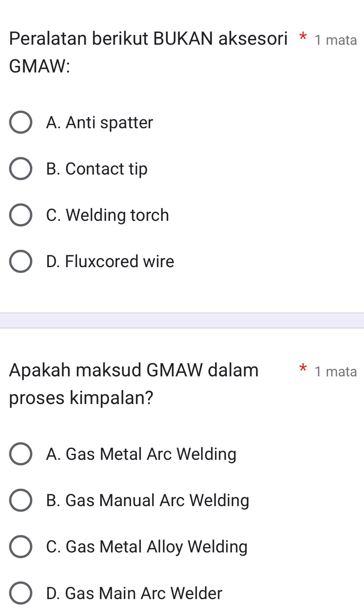The image size is (364, 616).
Task: Tap 'C. Gas Metal Alloy Welding' label text
Action: [x=147, y=547]
